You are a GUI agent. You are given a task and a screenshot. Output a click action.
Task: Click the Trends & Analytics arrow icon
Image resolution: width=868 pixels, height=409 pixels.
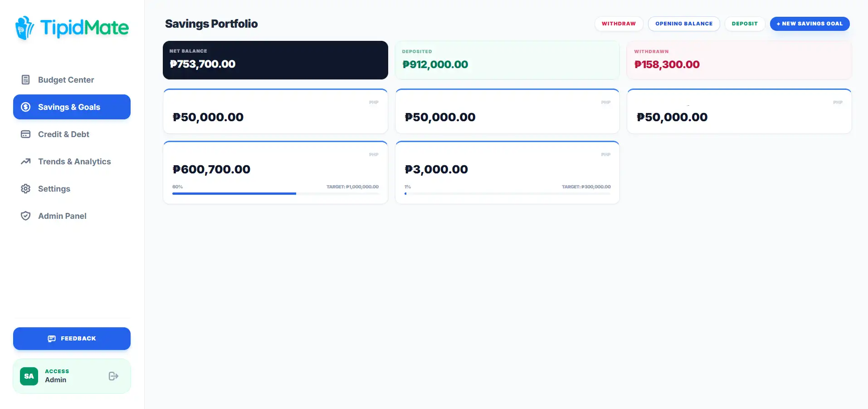pyautogui.click(x=26, y=162)
